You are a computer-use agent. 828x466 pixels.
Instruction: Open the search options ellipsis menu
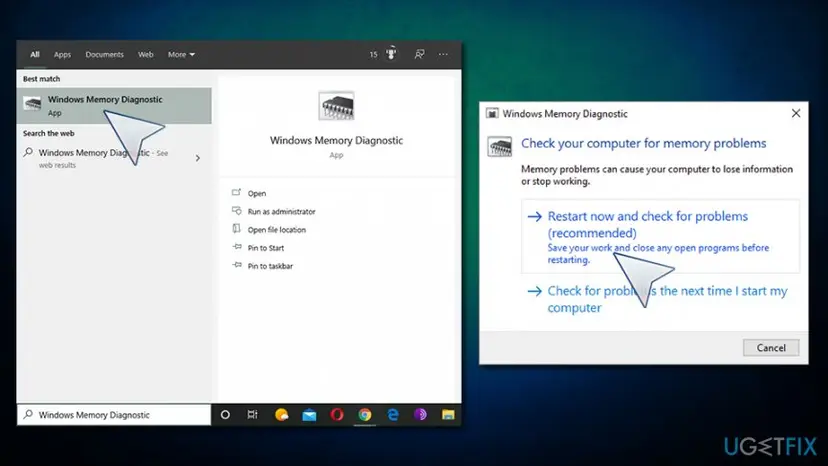[x=443, y=54]
